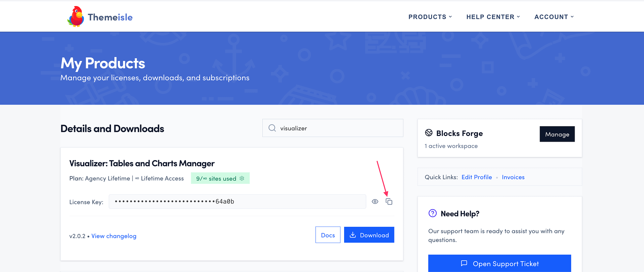Screen dimensions: 644x272
Task: Click the Themeisle parrot logo
Action: pos(76,16)
